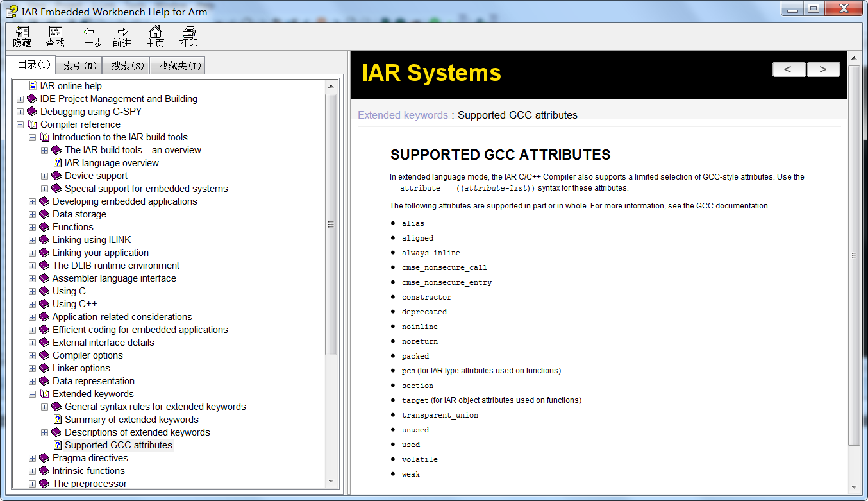Follow the Extended keywords breadcrumb link
Viewport: 868px width, 501px height.
pyautogui.click(x=403, y=115)
